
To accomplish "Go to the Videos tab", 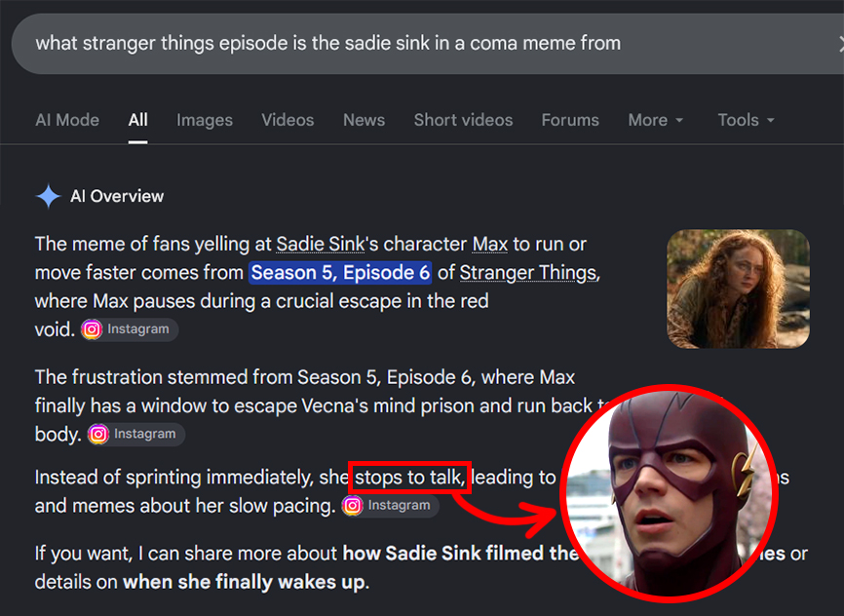I will [288, 120].
